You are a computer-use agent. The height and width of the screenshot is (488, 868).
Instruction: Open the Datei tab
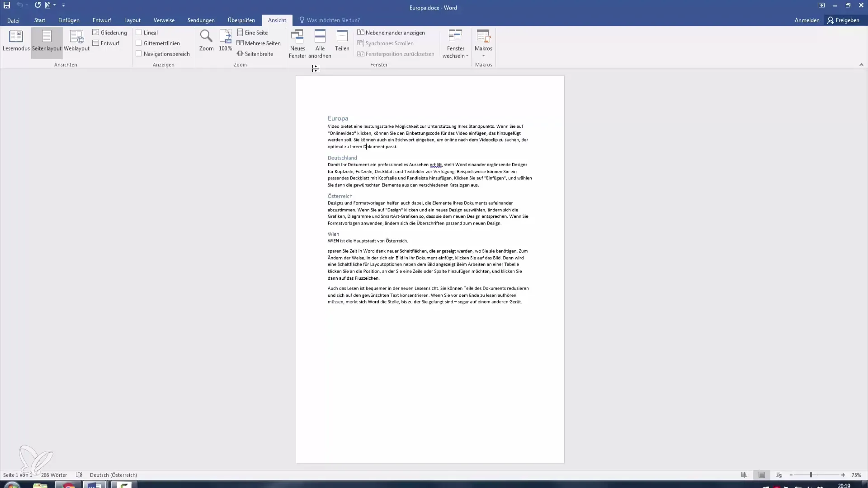13,20
